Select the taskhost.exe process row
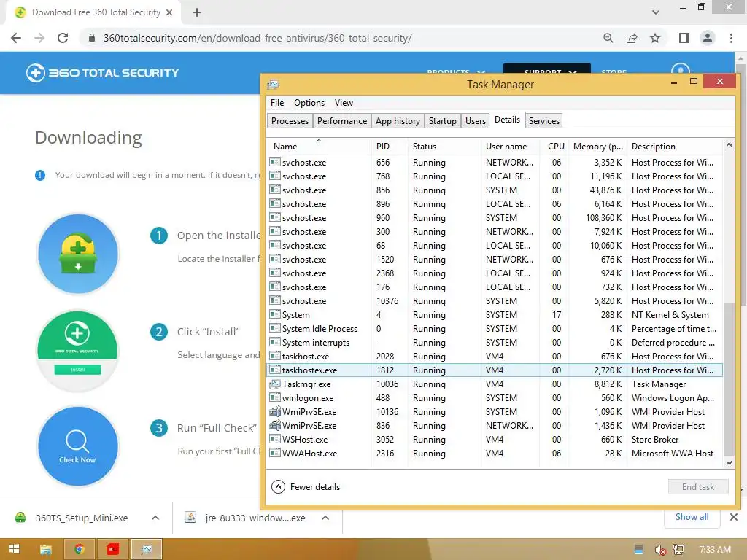The width and height of the screenshot is (747, 560). tap(495, 356)
